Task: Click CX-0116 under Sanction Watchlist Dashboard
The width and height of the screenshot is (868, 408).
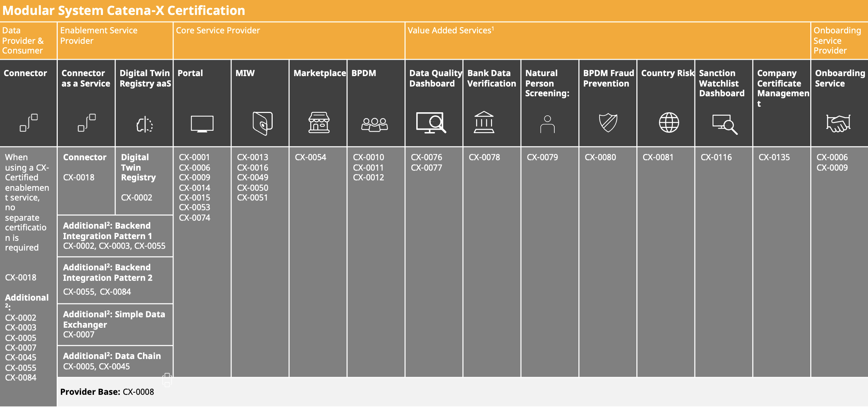Action: pyautogui.click(x=716, y=157)
